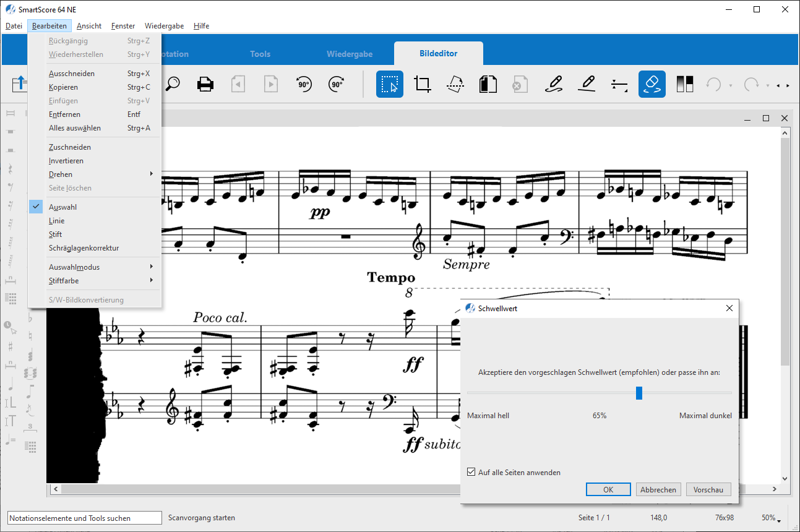Choose Invertieren from the Bearbeiten menu
This screenshot has height=532, width=800.
pos(66,161)
